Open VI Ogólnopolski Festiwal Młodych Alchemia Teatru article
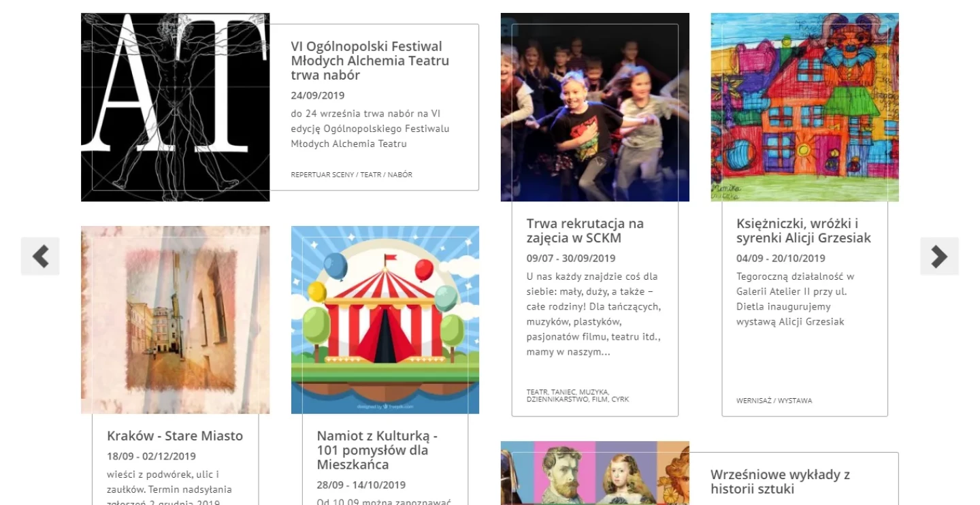Viewport: 980px width, 505px height. [370, 61]
